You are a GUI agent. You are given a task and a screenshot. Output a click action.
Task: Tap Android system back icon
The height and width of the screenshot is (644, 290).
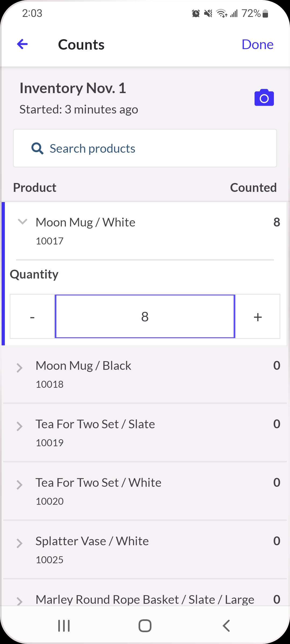pos(226,626)
